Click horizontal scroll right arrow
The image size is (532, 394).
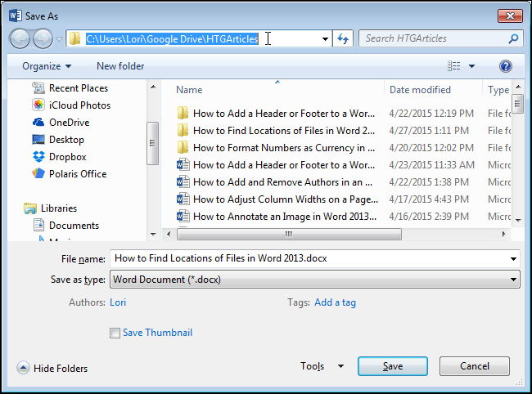coord(504,234)
